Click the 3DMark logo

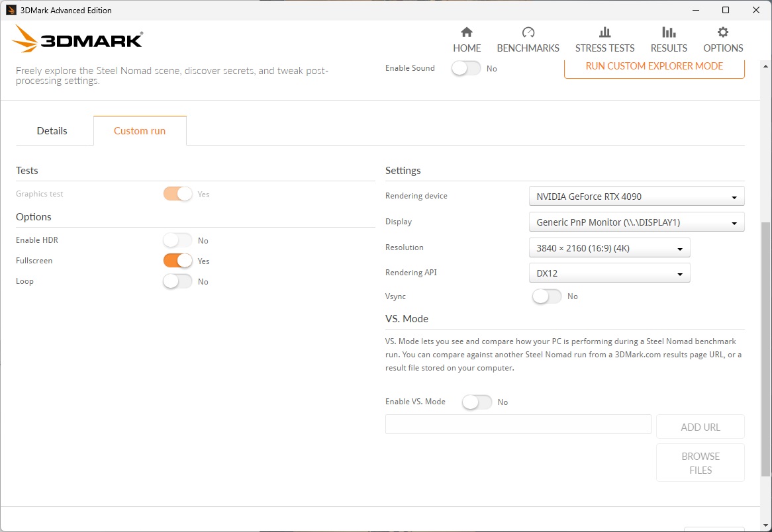click(x=77, y=38)
